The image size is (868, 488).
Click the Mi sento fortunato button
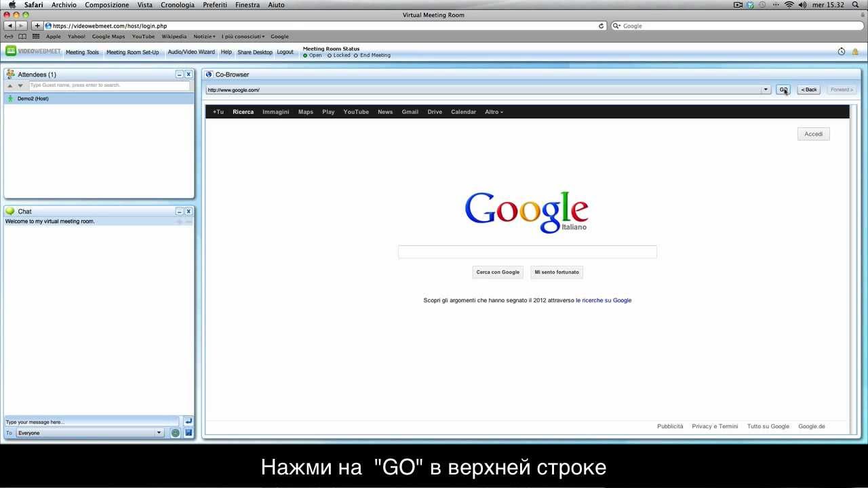[557, 272]
